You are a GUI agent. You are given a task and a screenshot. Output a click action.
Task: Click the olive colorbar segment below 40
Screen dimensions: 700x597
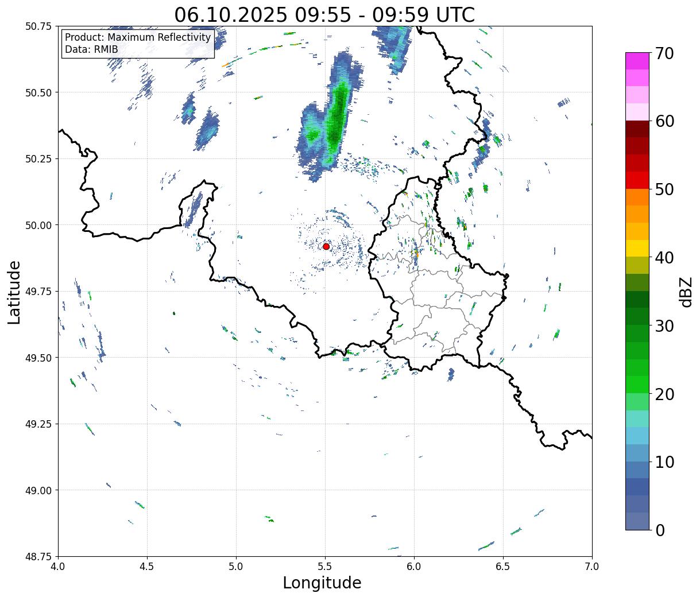click(637, 265)
